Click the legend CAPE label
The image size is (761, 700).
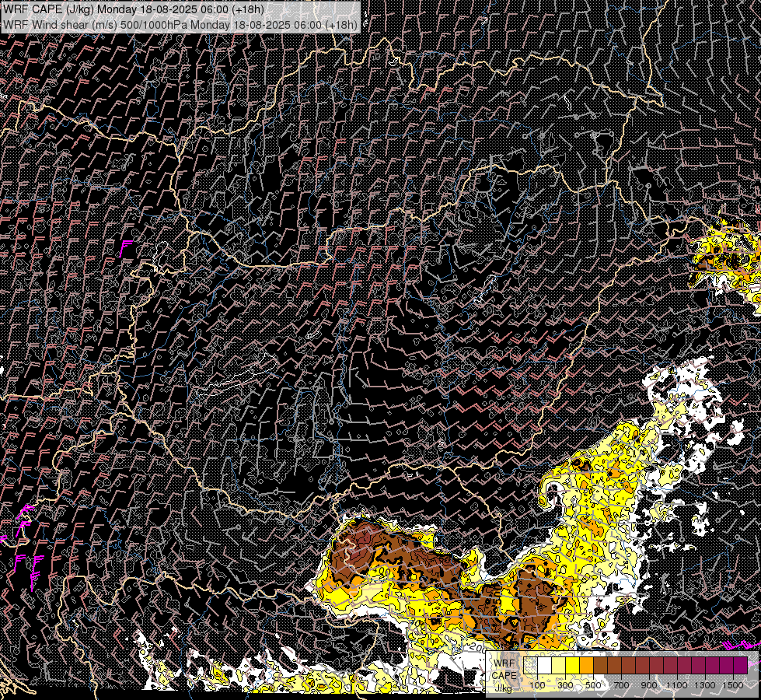pos(504,675)
